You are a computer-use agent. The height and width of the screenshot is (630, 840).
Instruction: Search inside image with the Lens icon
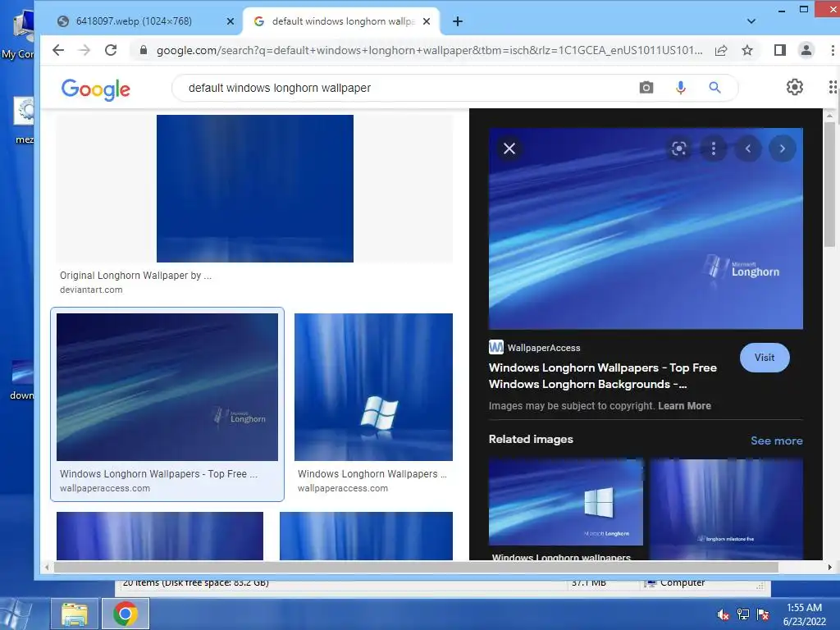(x=678, y=148)
